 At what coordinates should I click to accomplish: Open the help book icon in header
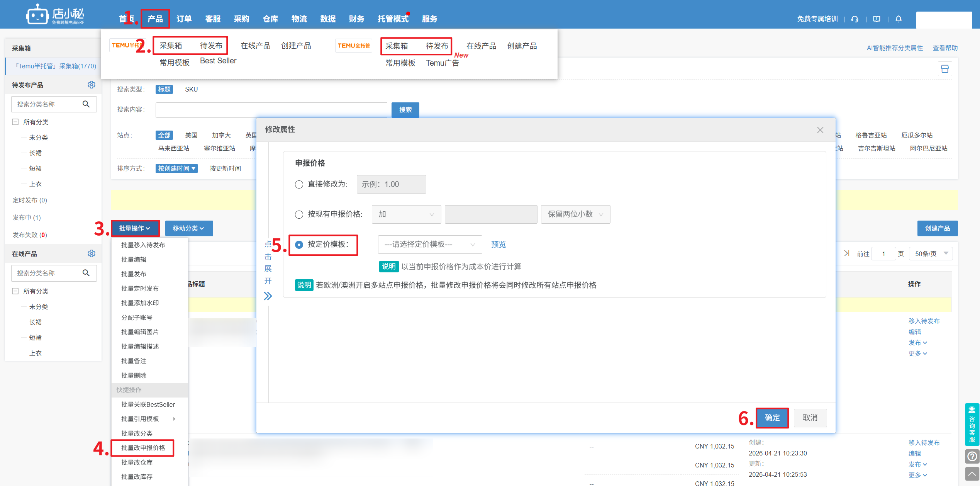877,19
